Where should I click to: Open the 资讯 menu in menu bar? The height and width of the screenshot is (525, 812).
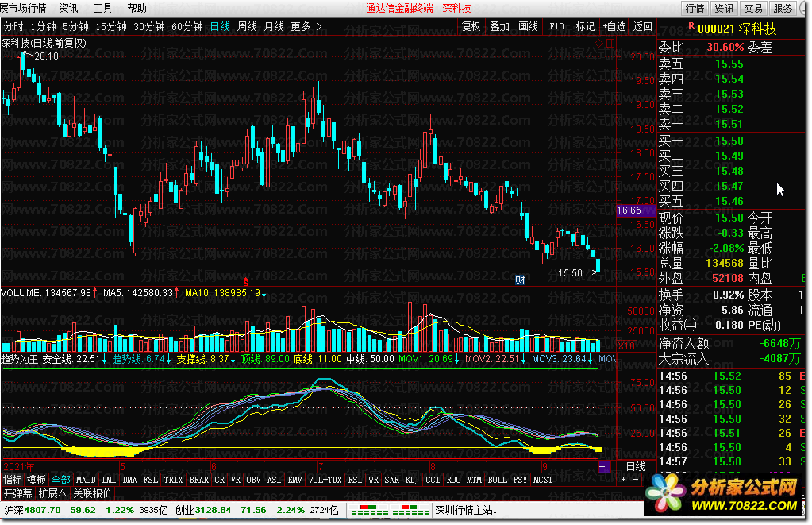tap(68, 8)
